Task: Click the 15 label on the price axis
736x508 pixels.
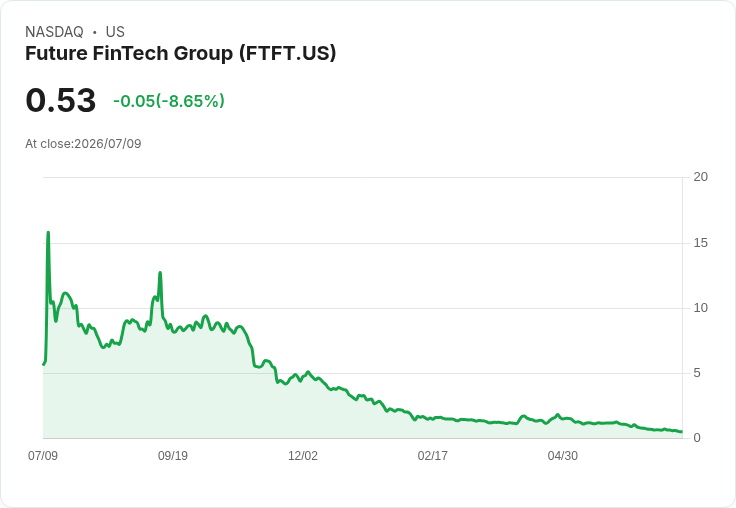Action: coord(700,243)
